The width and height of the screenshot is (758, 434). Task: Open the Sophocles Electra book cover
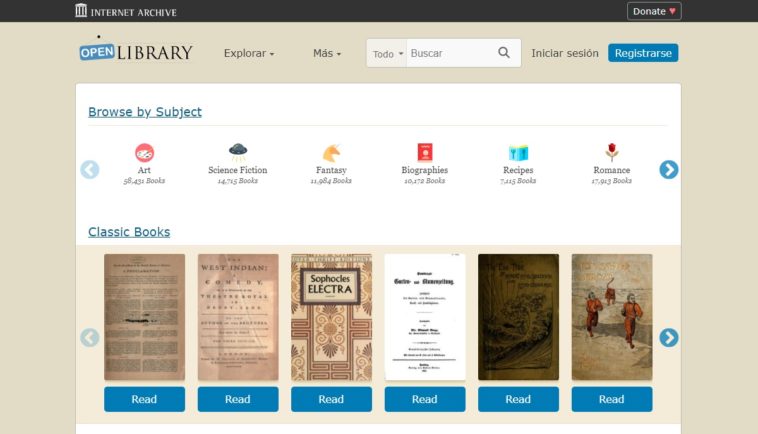pyautogui.click(x=332, y=317)
